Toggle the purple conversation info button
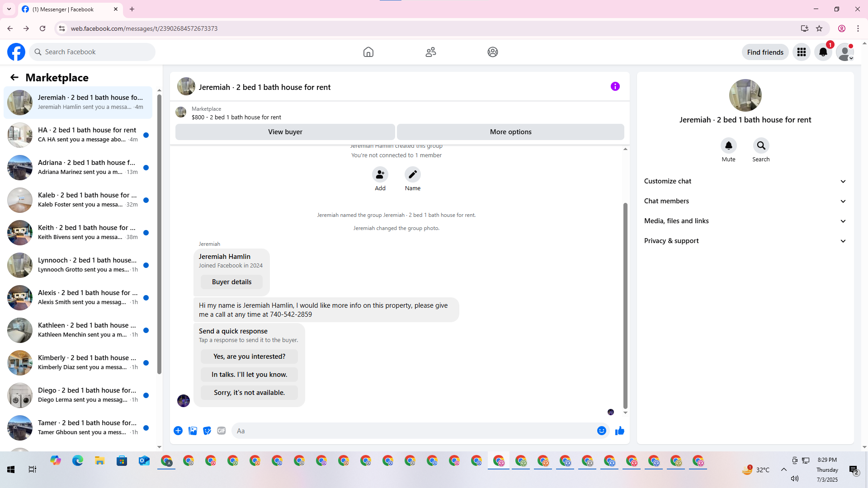The image size is (868, 488). coord(615,86)
